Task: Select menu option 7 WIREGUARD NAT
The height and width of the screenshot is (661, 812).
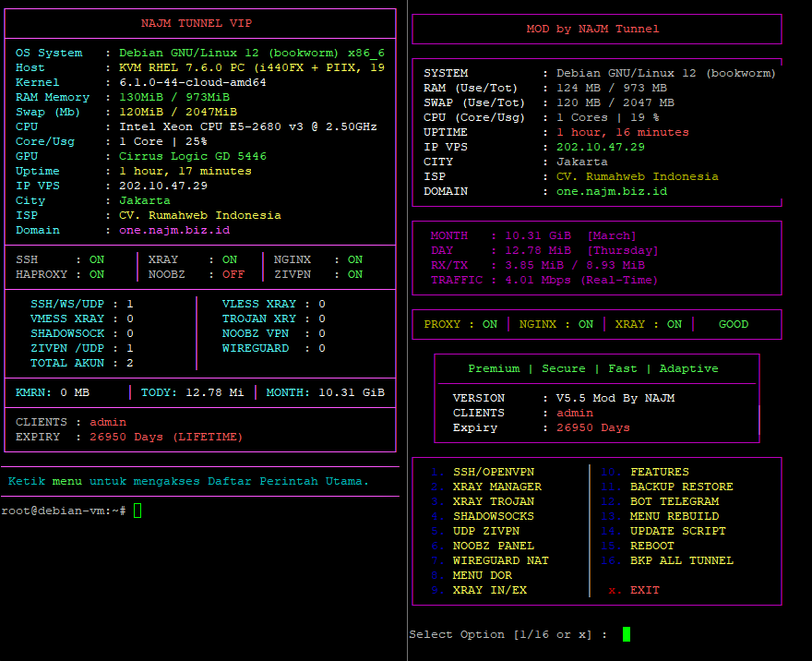Action: [x=490, y=560]
